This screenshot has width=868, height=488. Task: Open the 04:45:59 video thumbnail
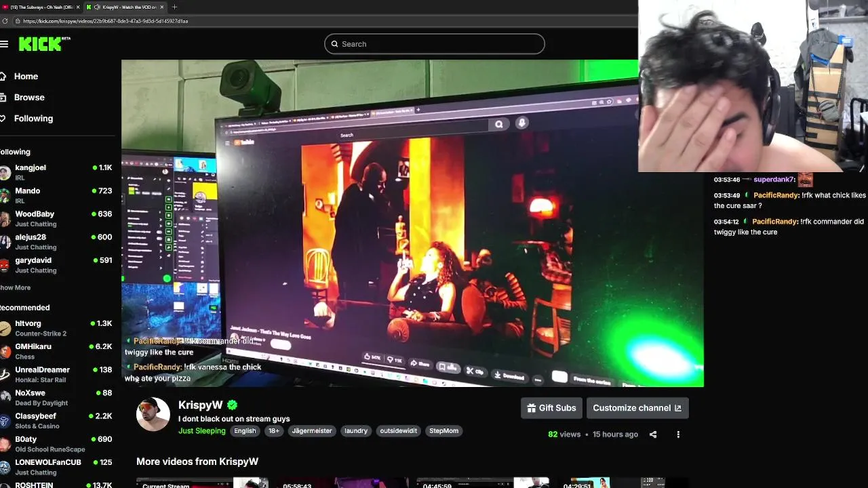[483, 483]
